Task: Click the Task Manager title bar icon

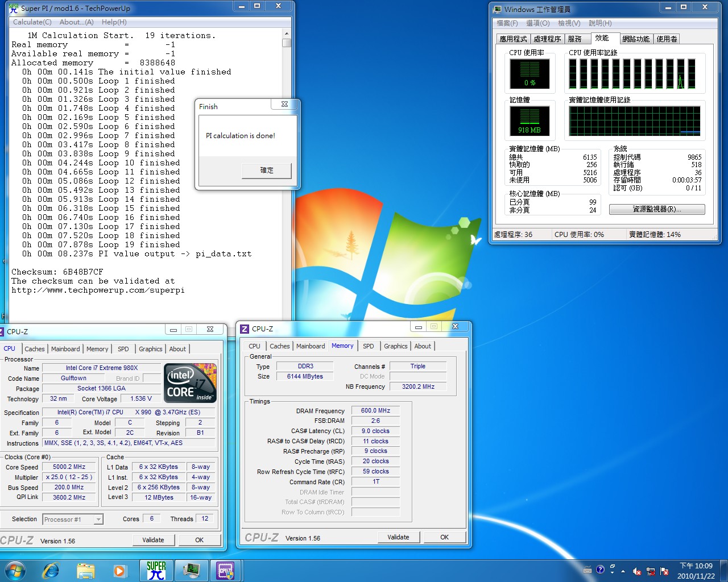Action: click(498, 9)
